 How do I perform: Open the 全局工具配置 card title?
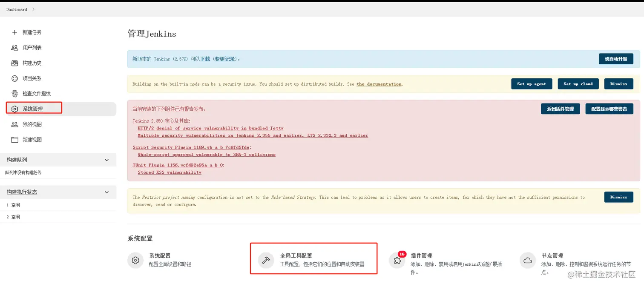pos(296,256)
